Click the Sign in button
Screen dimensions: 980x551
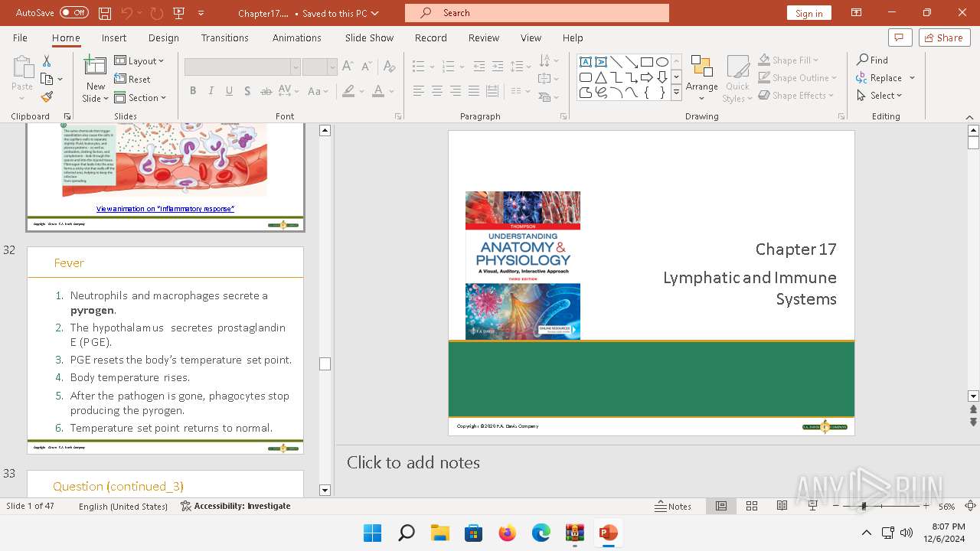tap(808, 13)
